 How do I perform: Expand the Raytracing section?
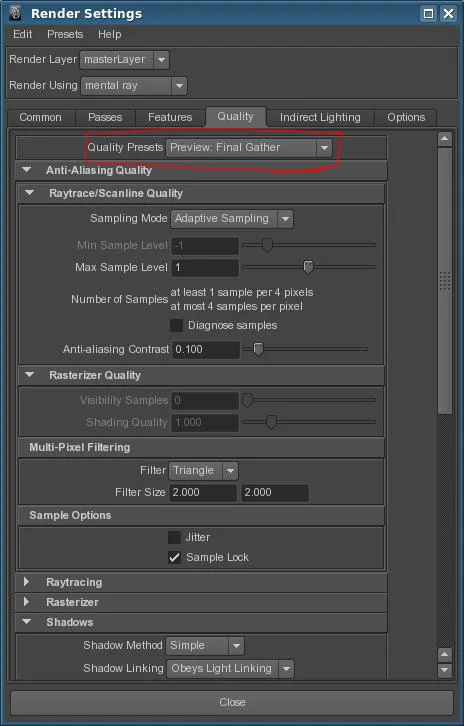26,582
